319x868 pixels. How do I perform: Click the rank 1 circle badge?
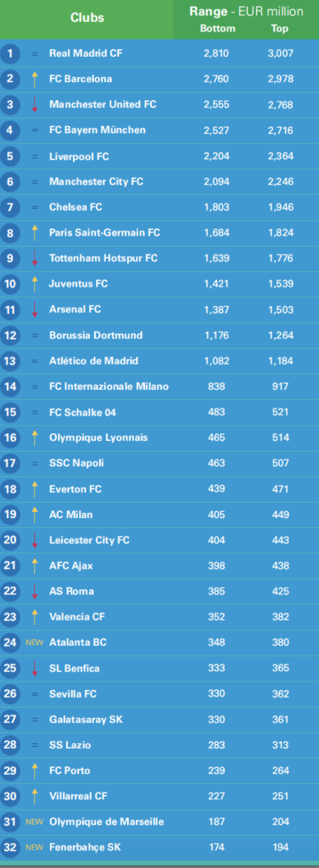(x=10, y=53)
